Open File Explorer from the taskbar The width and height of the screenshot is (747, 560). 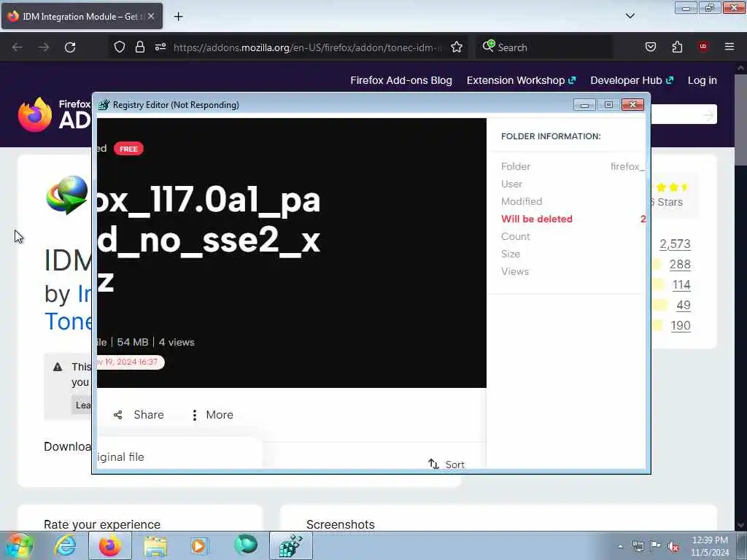[x=155, y=546]
